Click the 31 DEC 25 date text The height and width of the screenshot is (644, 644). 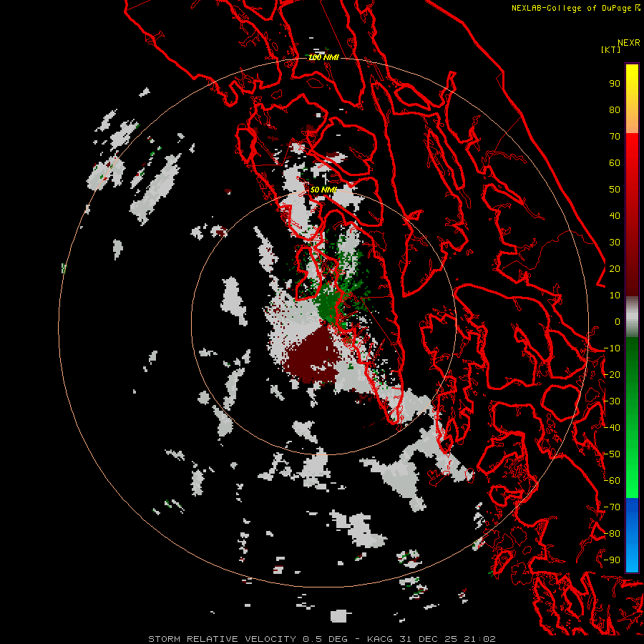tap(428, 639)
